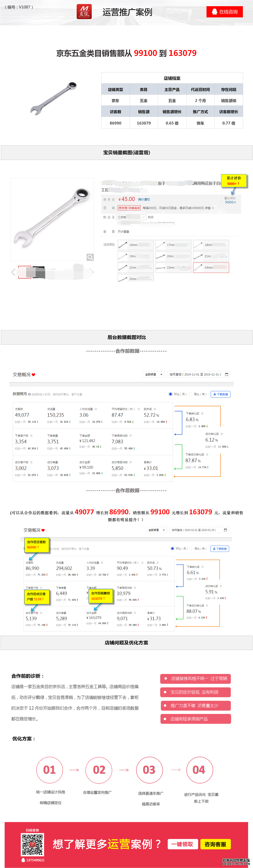Click the yellow 咨询客服 button
253x868 pixels.
tap(216, 844)
